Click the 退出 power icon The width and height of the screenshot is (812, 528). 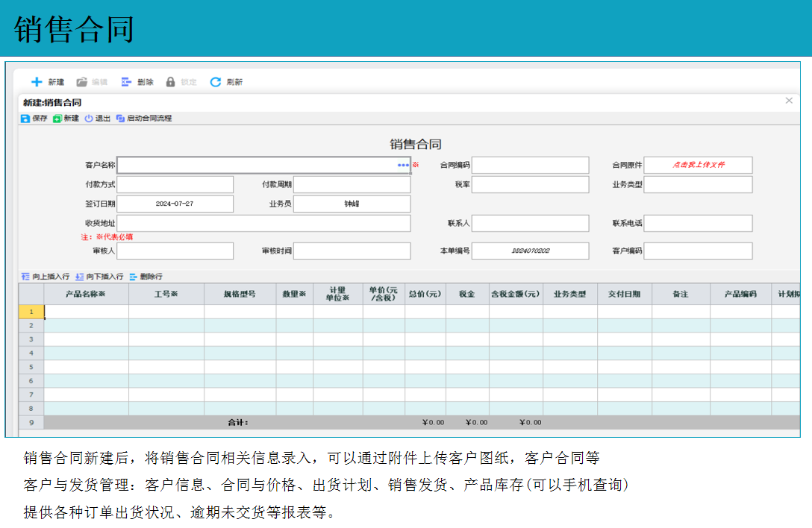[x=89, y=119]
